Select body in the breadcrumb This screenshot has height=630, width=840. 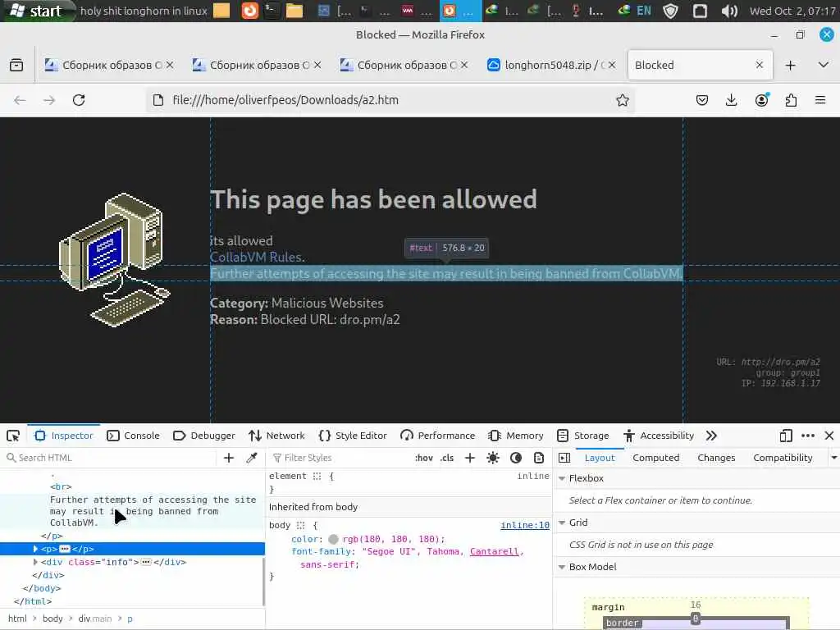point(52,619)
